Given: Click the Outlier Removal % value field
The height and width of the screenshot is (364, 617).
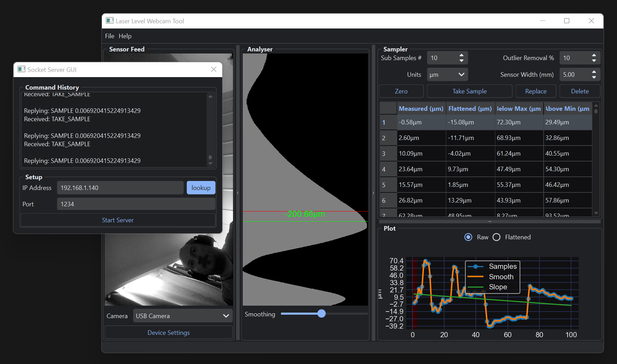Looking at the screenshot, I should [575, 58].
